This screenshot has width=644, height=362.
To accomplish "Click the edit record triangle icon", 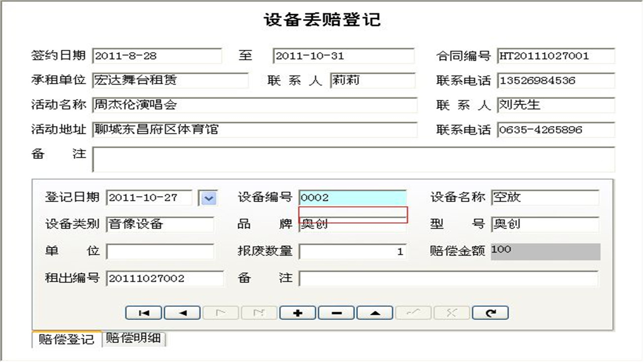I will pos(374,312).
